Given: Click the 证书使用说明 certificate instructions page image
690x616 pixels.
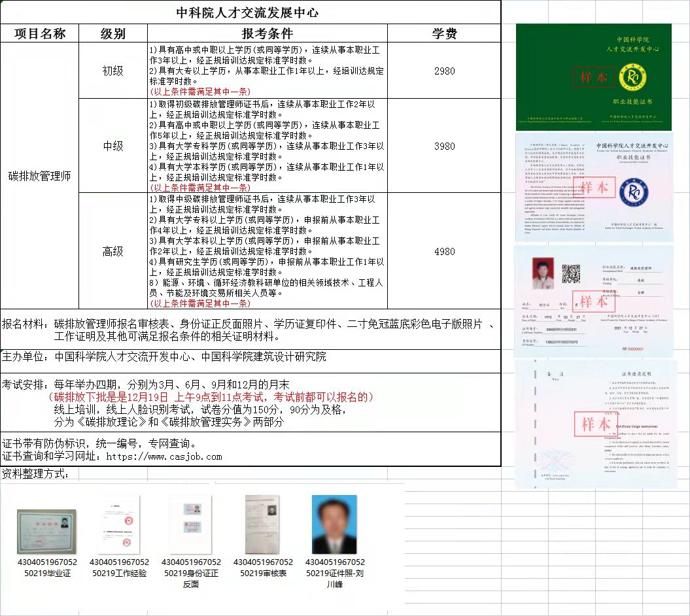Looking at the screenshot, I should click(595, 424).
